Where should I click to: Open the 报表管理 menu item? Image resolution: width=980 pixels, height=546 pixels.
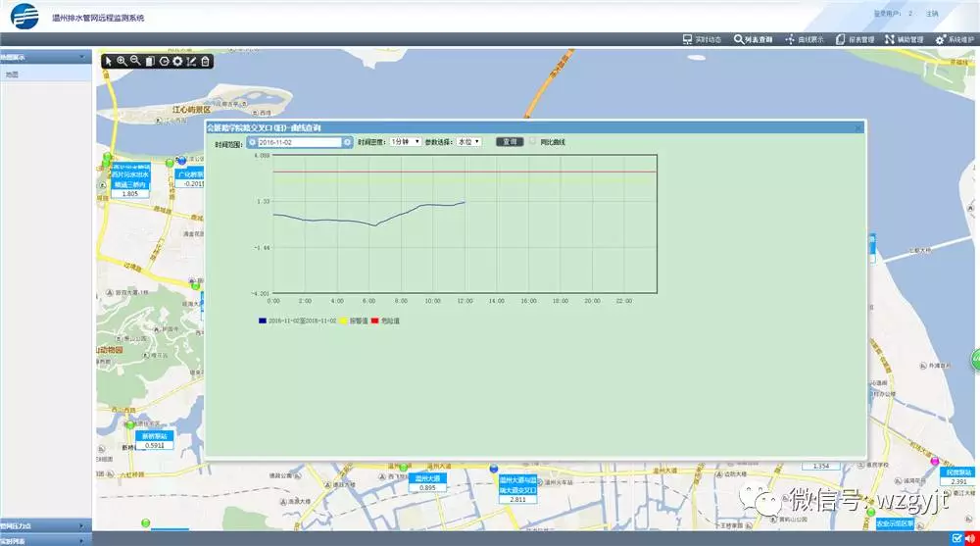coord(855,39)
